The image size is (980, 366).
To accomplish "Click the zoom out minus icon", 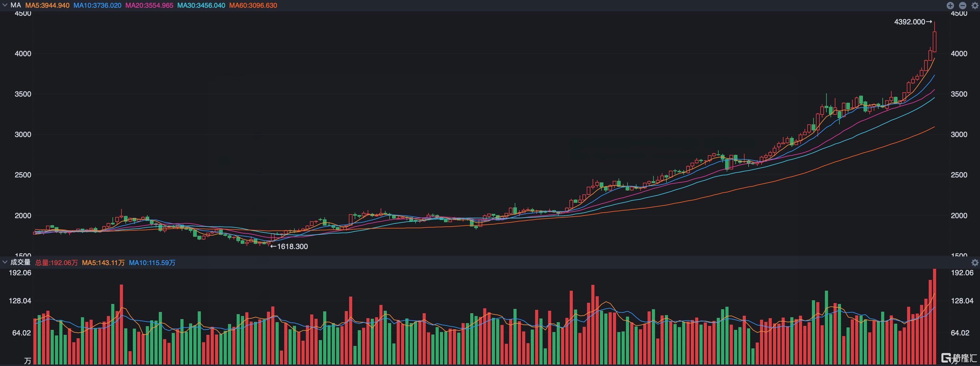I will click(962, 5).
